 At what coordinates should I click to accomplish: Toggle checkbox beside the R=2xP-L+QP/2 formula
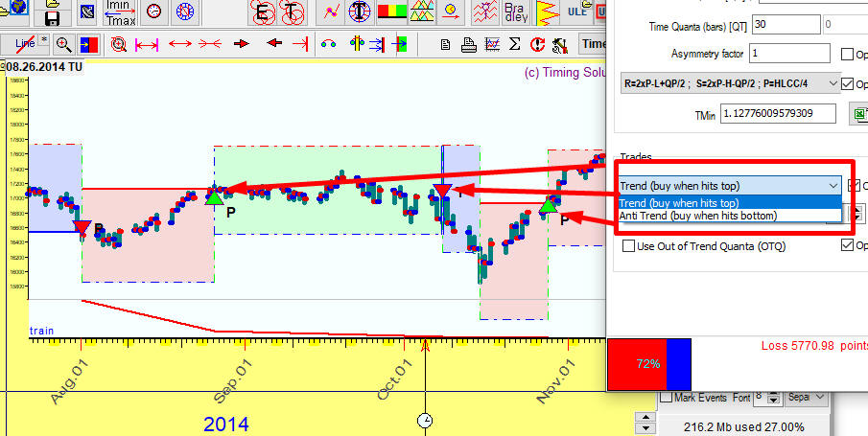click(x=847, y=83)
